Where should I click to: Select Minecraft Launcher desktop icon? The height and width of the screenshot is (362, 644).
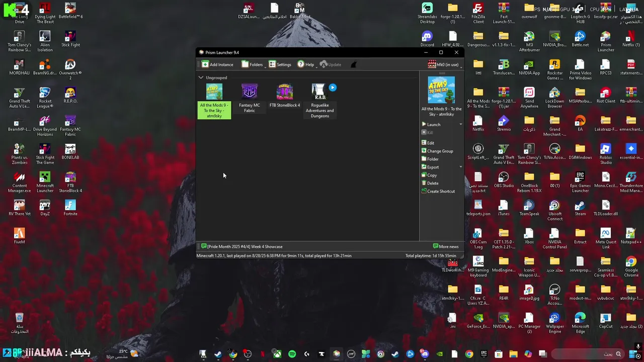coord(45,183)
